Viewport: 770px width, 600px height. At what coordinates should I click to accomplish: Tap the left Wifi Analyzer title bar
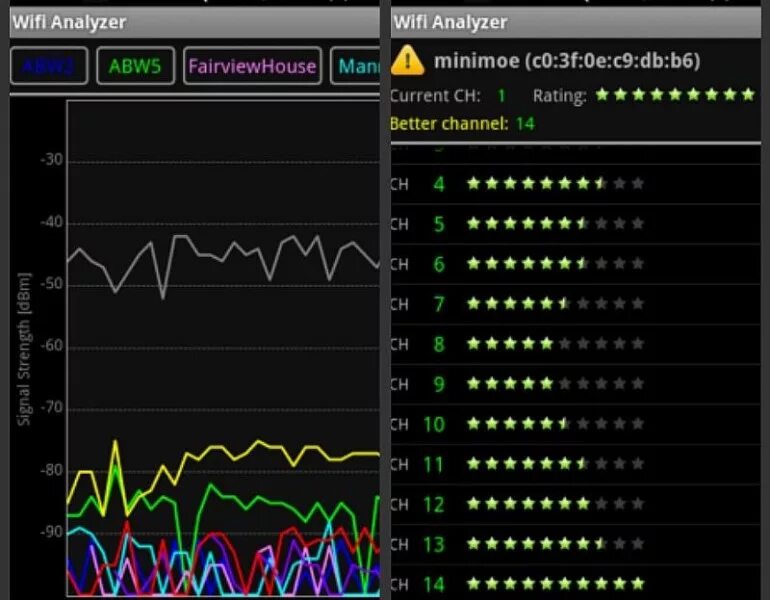194,22
